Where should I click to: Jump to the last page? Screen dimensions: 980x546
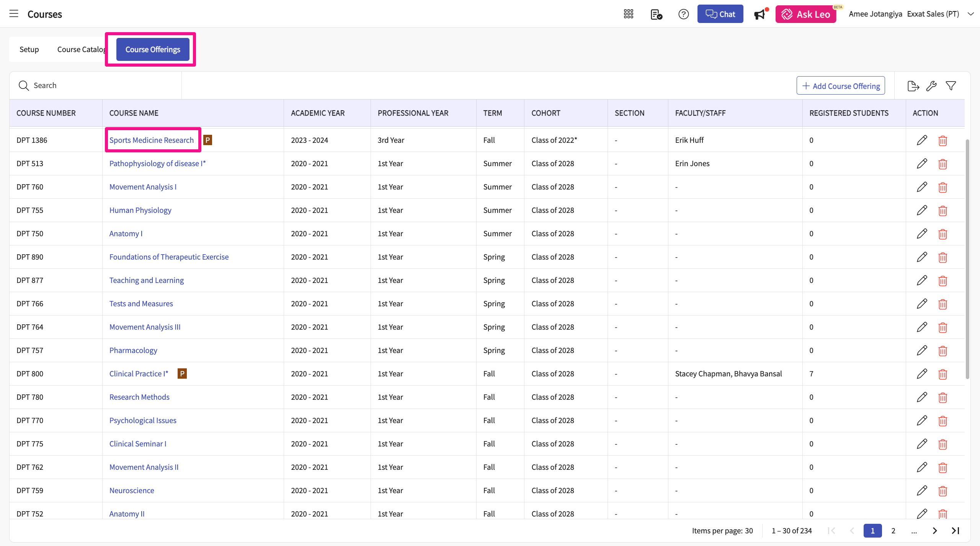pyautogui.click(x=955, y=531)
